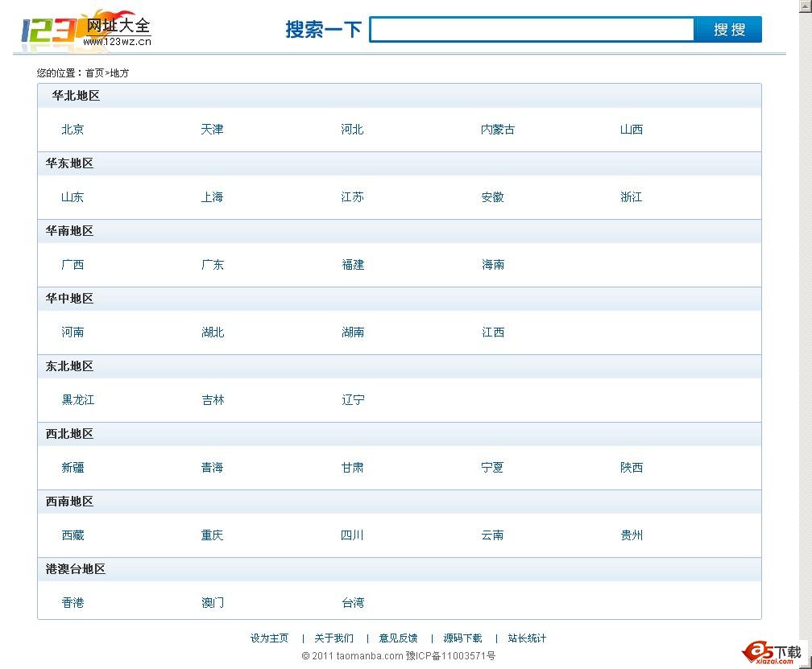This screenshot has width=812, height=669.
Task: Open the 首页 breadcrumb link
Action: point(94,73)
